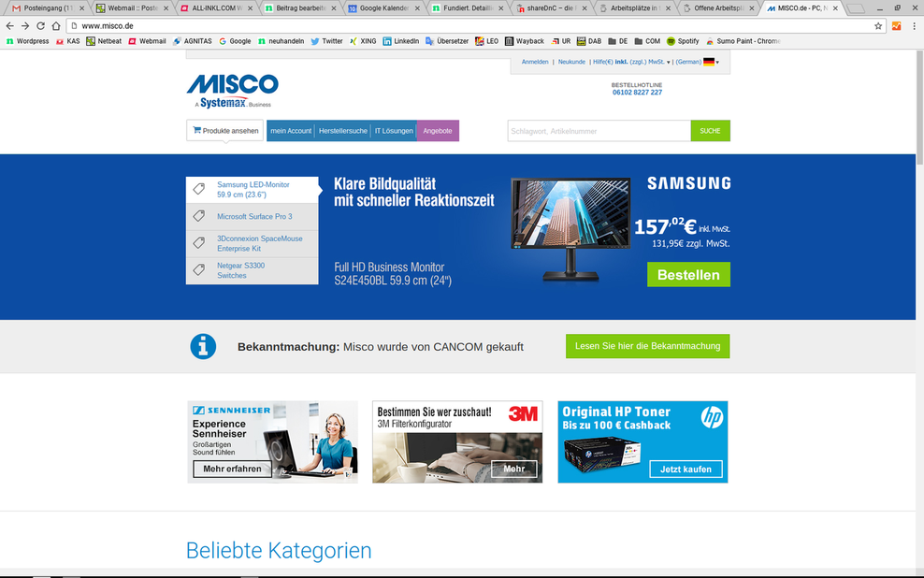The width and height of the screenshot is (924, 578).
Task: Switch to the Beitrag bearbeiten tab
Action: click(300, 8)
